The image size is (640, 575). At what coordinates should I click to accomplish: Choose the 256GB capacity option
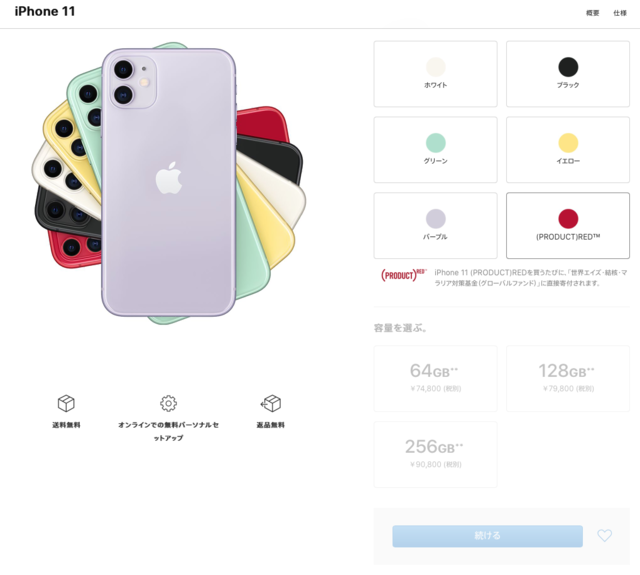436,454
